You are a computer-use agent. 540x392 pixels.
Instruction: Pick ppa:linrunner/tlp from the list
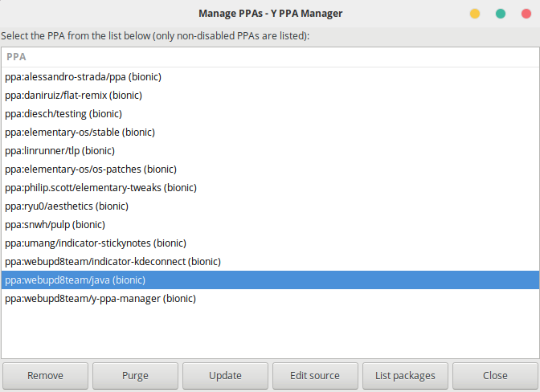[270, 151]
